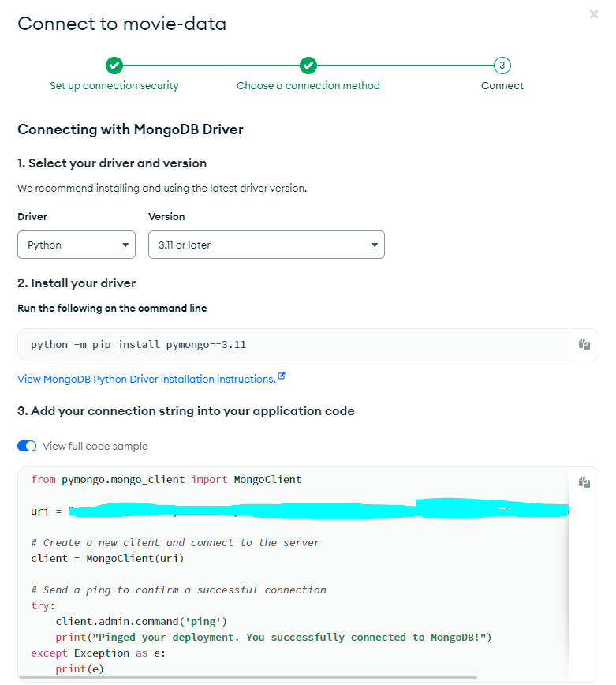Click the 'View full code sample' label text
616x685 pixels.
point(95,446)
